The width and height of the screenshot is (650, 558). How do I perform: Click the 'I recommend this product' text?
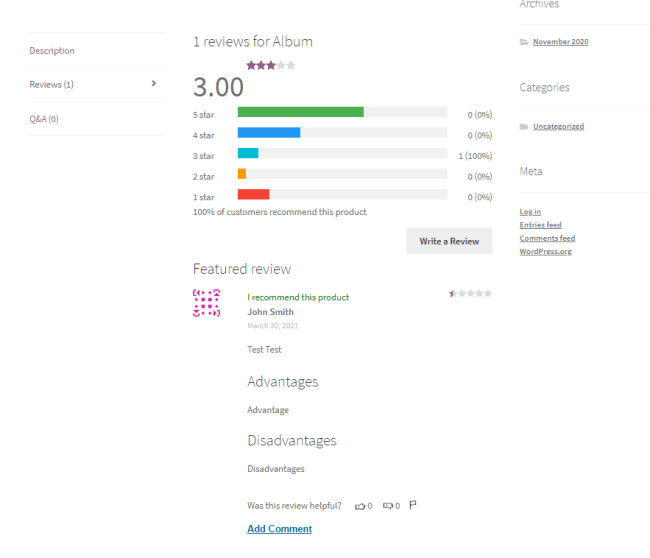(x=298, y=297)
